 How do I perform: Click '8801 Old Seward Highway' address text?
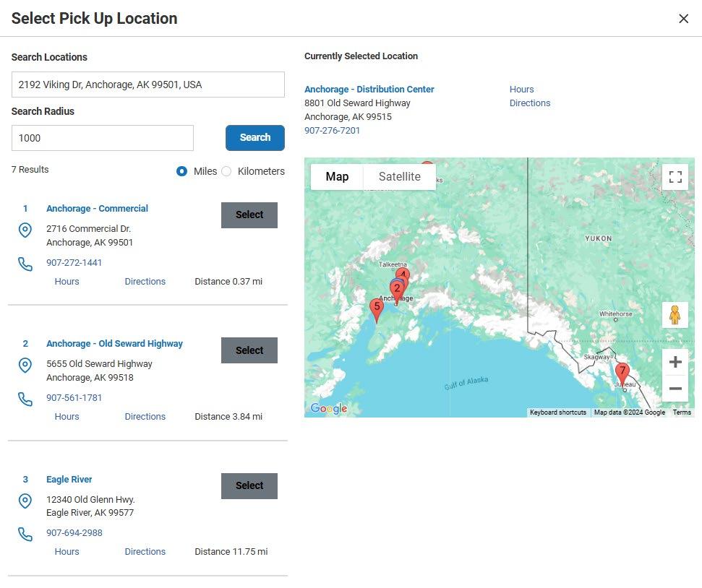click(x=357, y=103)
